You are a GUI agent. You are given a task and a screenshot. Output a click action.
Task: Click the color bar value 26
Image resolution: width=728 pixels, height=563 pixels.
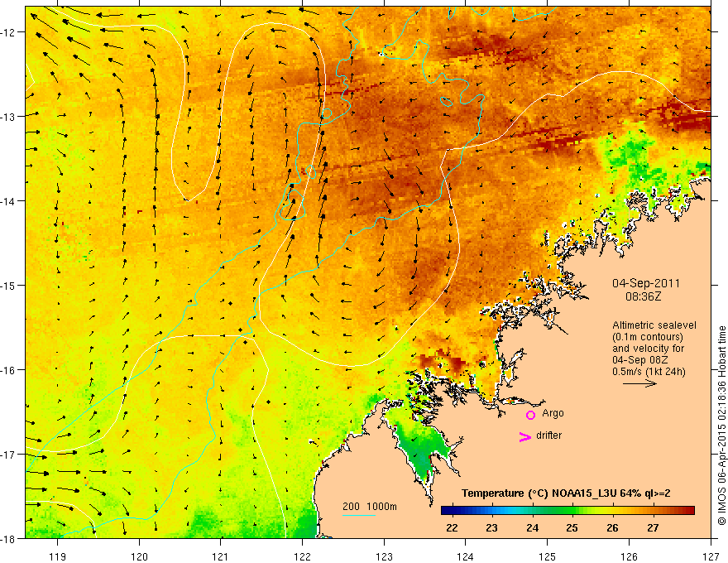612,527
